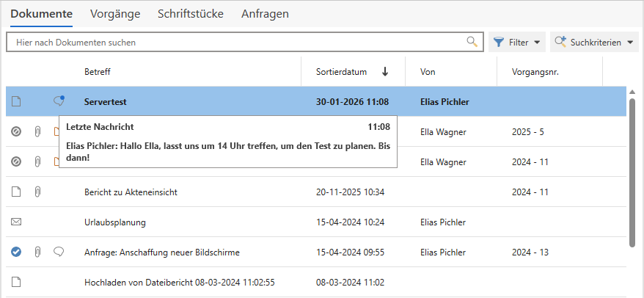Toggle sort direction arrow on Sortierdatum column
644x298 pixels.
(x=385, y=72)
